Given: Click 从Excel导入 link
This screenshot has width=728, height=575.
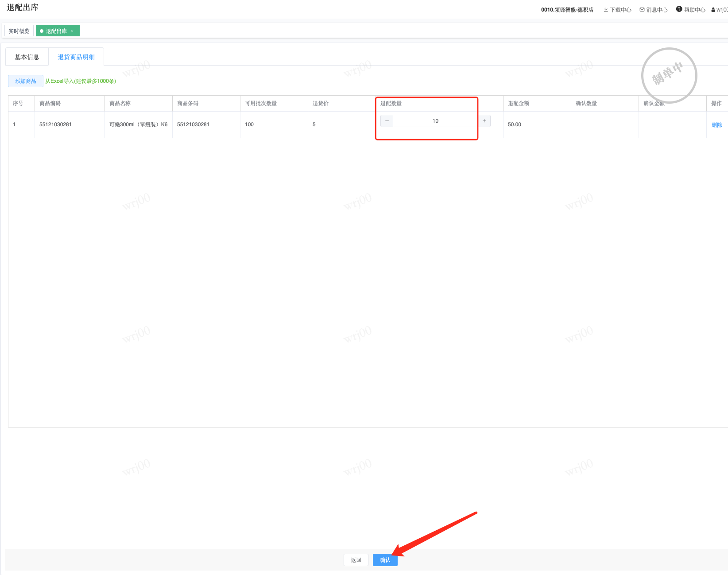Looking at the screenshot, I should 81,81.
